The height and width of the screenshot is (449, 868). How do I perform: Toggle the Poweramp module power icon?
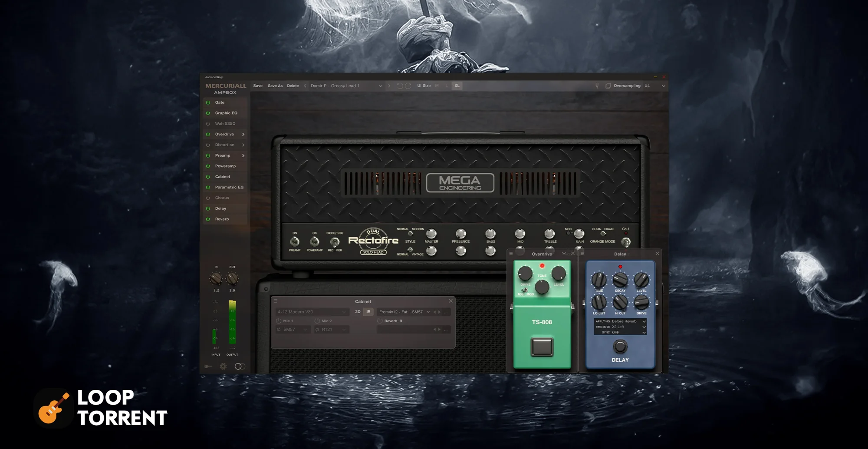pos(208,166)
